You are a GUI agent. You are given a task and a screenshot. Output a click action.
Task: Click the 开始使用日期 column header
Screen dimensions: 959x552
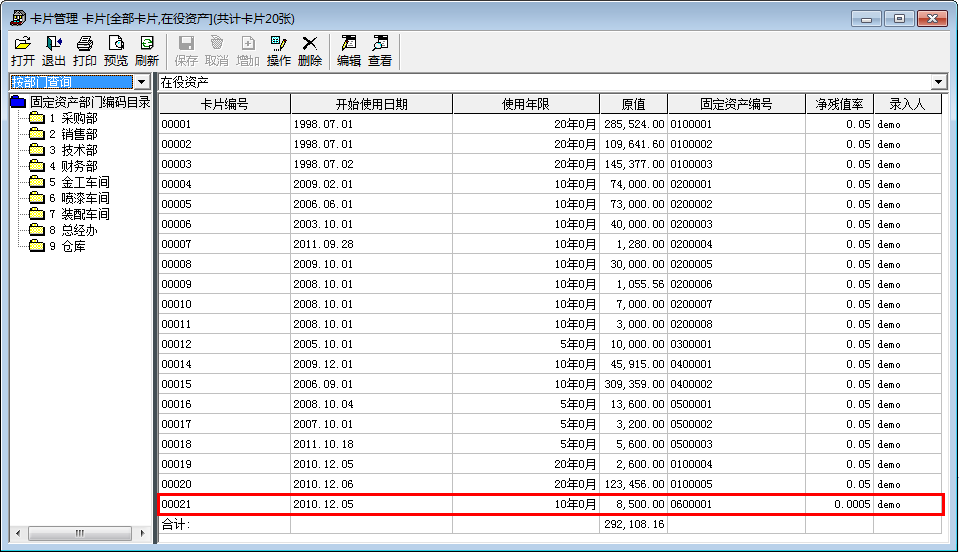click(x=371, y=104)
